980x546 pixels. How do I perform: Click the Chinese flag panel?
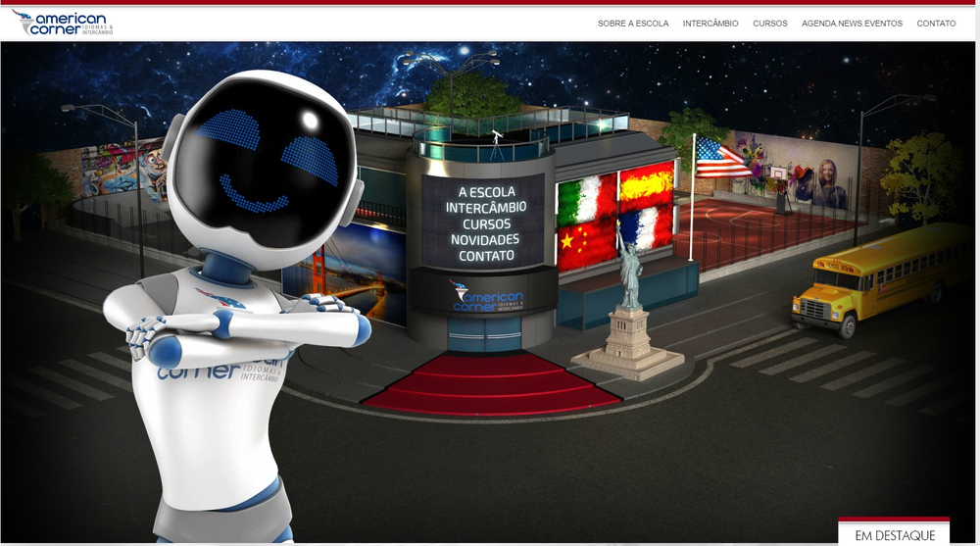[x=586, y=244]
